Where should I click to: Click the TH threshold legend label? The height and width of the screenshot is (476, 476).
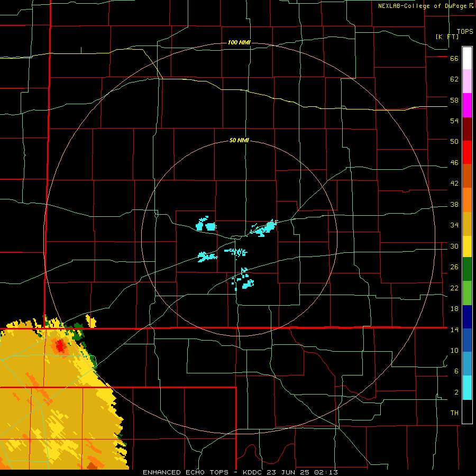(454, 413)
